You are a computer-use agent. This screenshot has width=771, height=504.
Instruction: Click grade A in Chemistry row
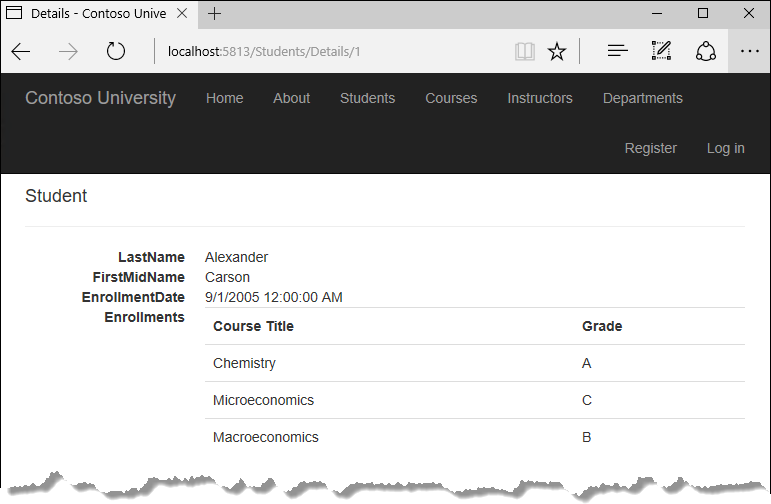point(587,363)
